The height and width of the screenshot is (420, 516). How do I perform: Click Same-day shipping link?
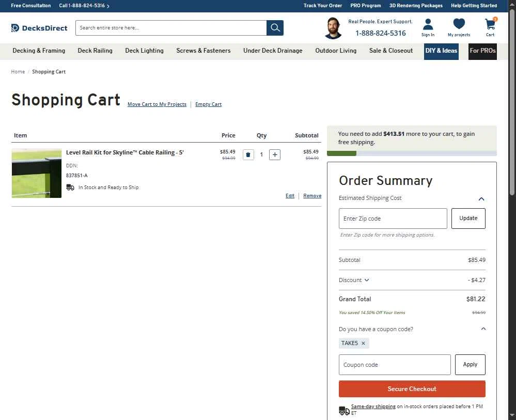click(x=373, y=407)
